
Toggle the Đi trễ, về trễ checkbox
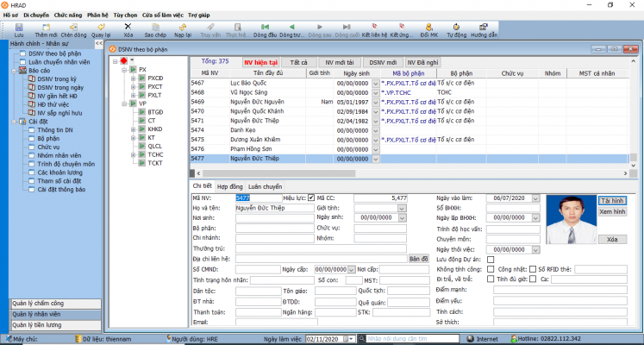[x=491, y=279]
